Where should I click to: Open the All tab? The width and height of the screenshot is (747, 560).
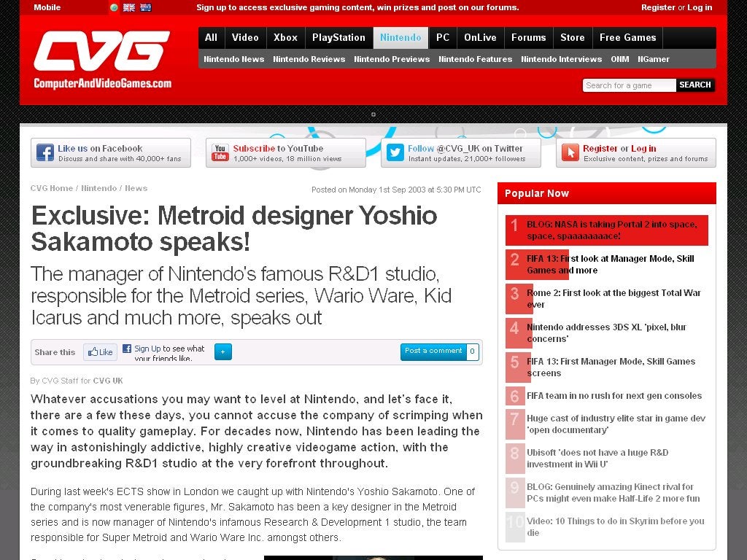point(211,38)
